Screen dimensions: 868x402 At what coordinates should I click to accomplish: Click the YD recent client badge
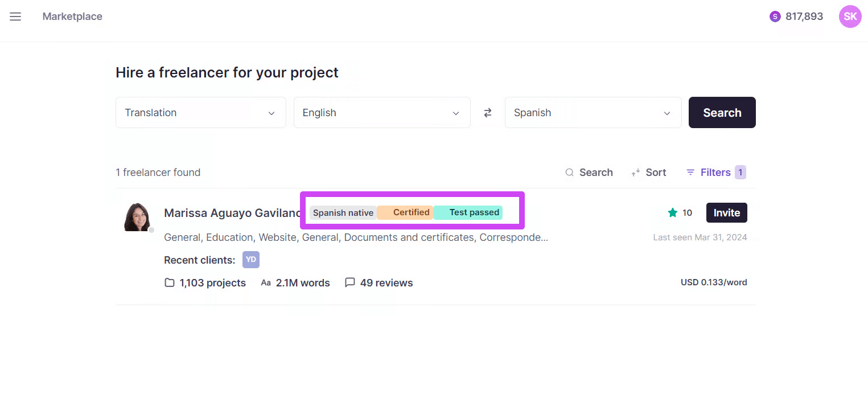pyautogui.click(x=251, y=260)
